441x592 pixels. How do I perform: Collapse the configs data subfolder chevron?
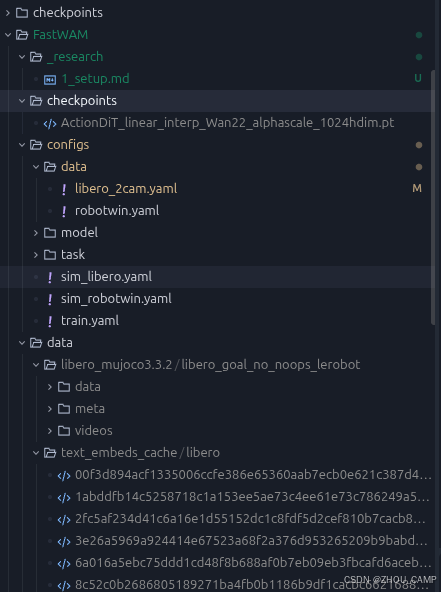36,167
